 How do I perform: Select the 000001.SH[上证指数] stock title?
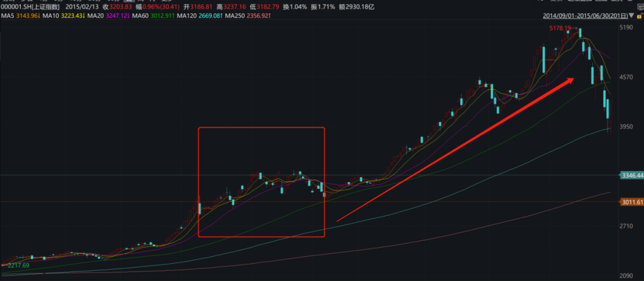(x=30, y=7)
